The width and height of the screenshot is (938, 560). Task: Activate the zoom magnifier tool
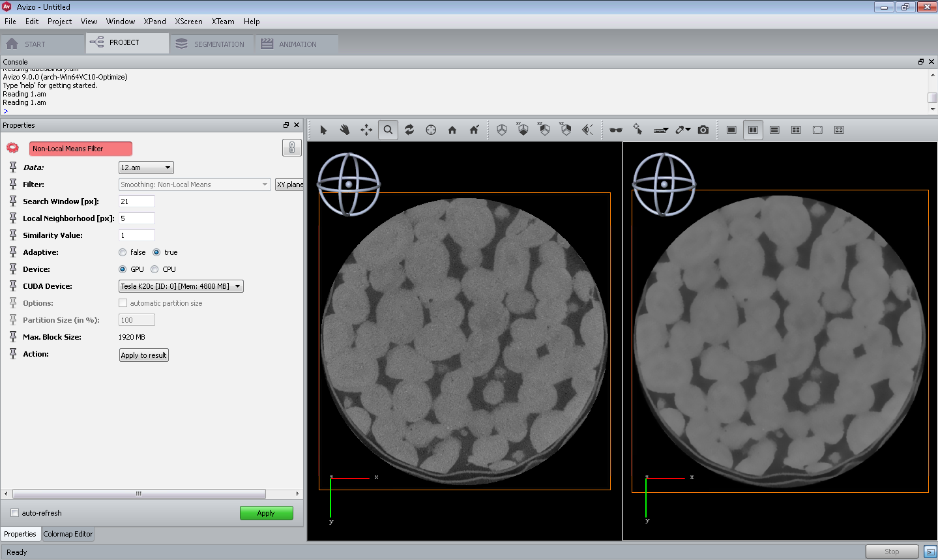pos(388,130)
